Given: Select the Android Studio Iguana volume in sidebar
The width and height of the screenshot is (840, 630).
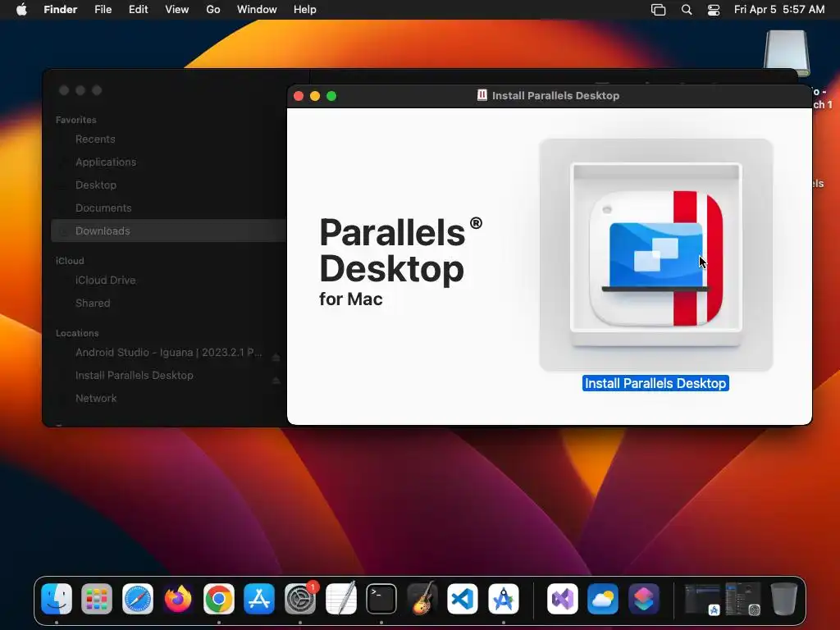Looking at the screenshot, I should [169, 353].
